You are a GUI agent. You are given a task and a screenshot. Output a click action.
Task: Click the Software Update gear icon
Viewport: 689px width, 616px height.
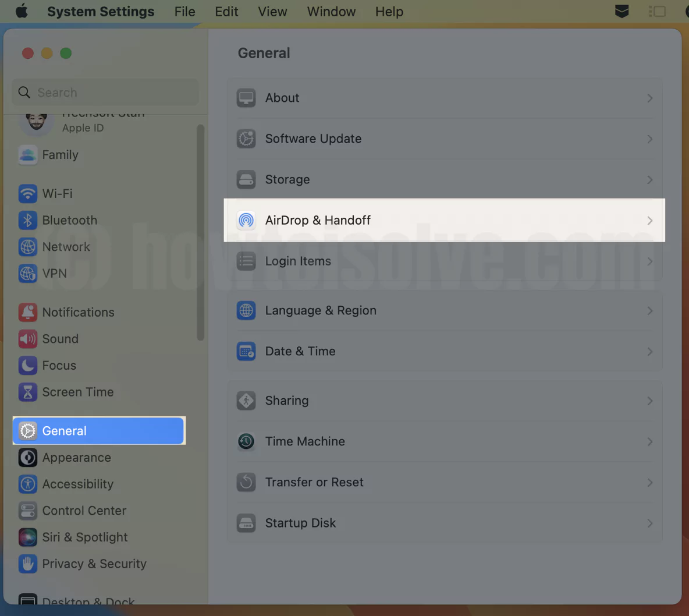(246, 139)
